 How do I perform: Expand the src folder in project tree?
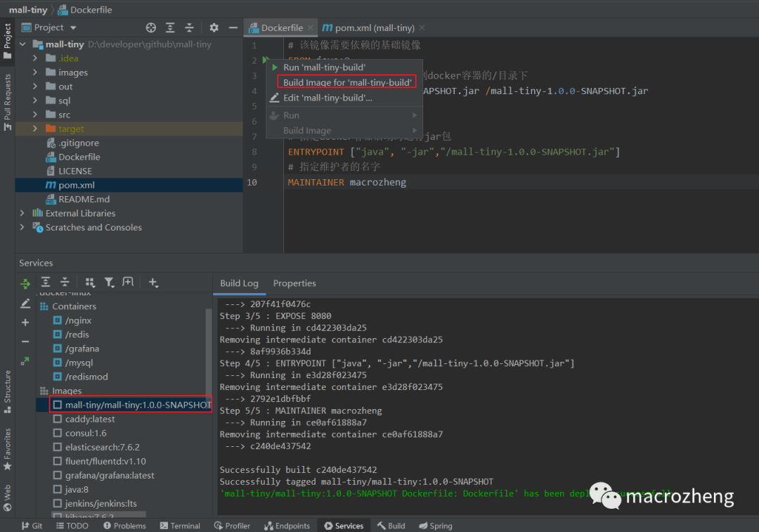pos(35,115)
